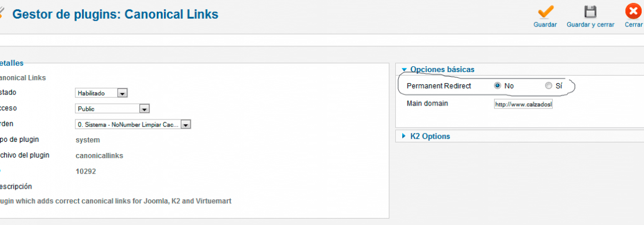Open the Habilitado status dropdown

pos(101,93)
